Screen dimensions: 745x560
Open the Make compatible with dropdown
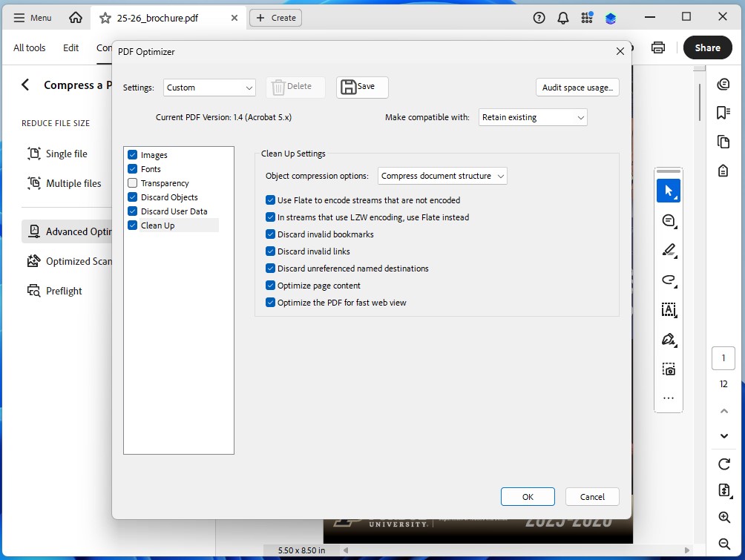(532, 116)
